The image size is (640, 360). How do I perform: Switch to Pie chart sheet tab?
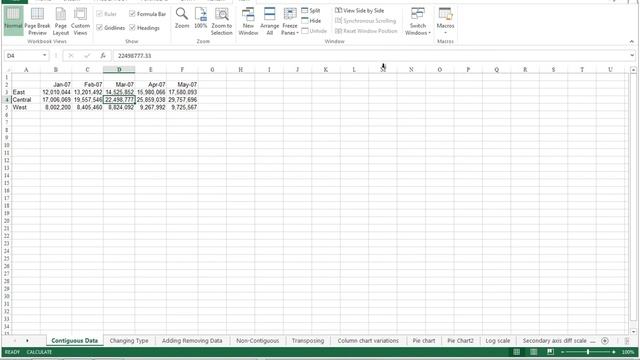coord(424,340)
